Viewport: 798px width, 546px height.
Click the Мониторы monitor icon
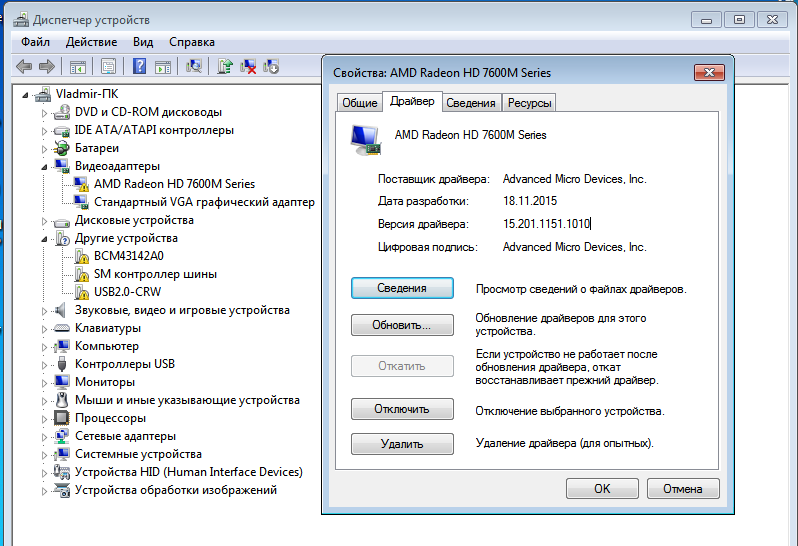click(62, 382)
